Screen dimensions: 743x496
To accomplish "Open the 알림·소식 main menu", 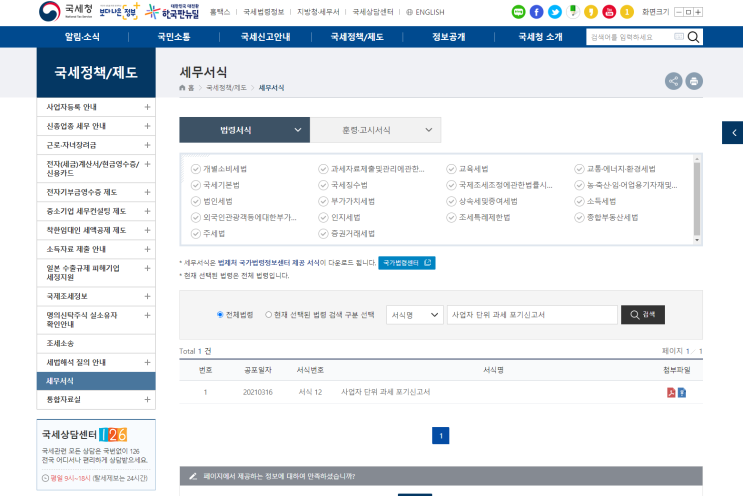I will (82, 37).
